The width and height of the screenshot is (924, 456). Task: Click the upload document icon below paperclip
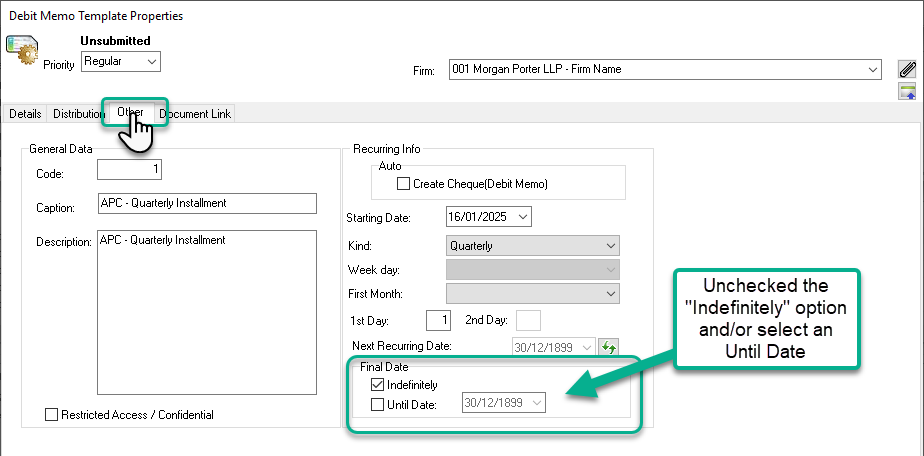tap(906, 91)
